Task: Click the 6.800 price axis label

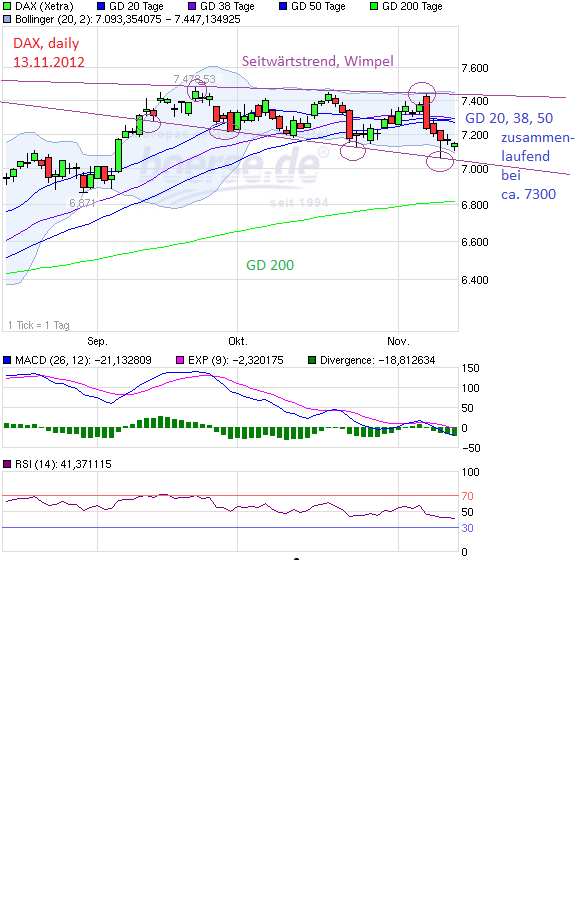Action: coord(475,205)
